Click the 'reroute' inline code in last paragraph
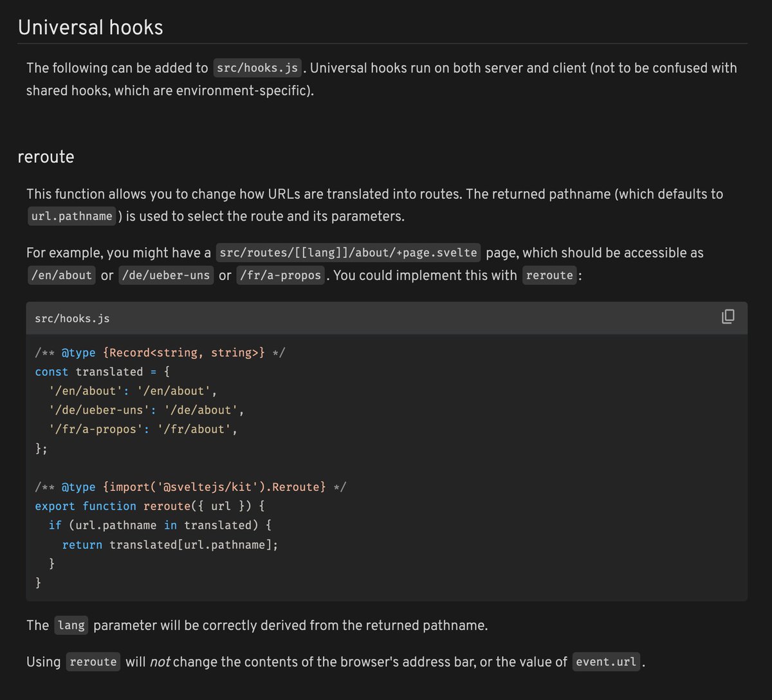 click(93, 662)
